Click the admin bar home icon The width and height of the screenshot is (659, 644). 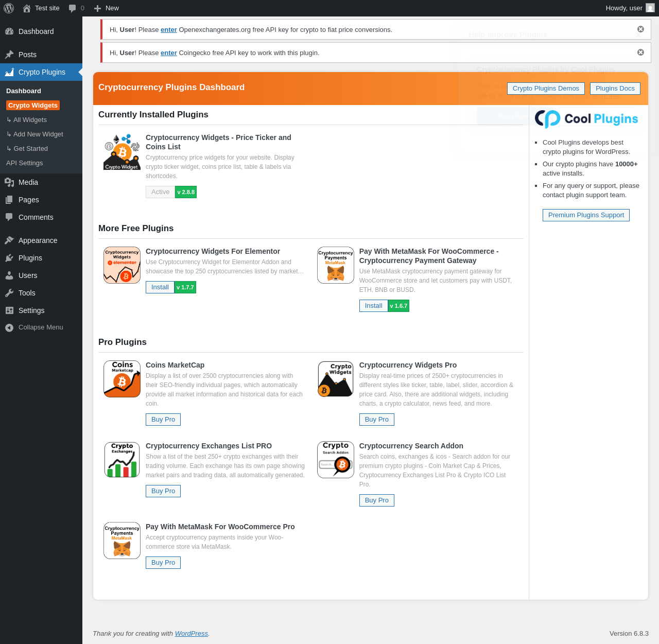point(27,8)
